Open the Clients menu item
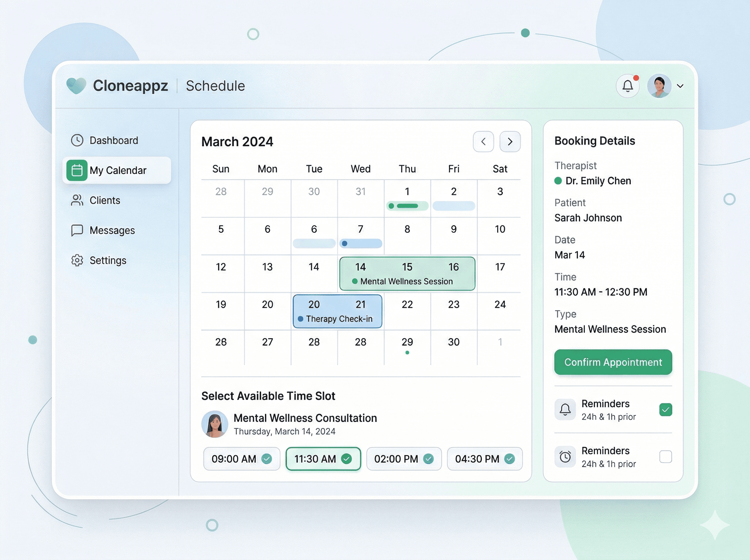The image size is (750, 560). tap(105, 200)
